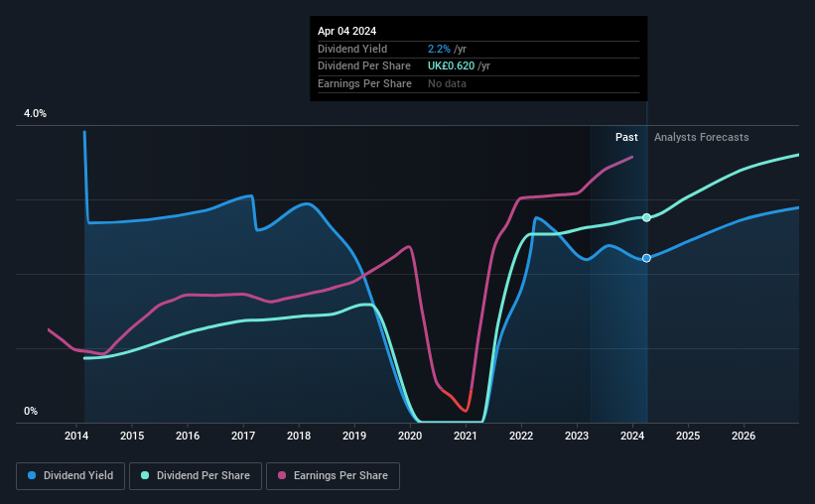Click the Apr 04 2024 tooltip date

click(x=346, y=31)
